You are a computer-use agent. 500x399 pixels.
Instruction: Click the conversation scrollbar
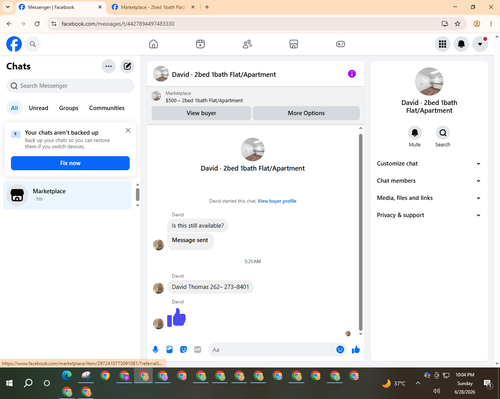tap(360, 232)
